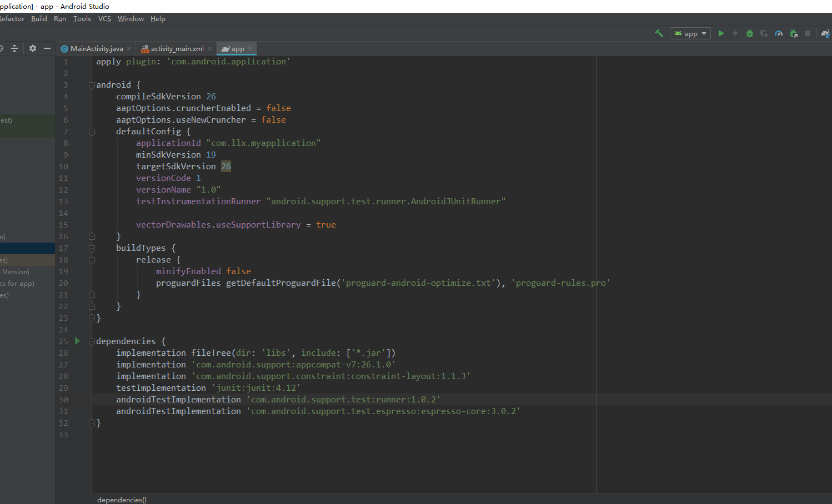Click the versionName "1.0" string
This screenshot has height=504, width=832.
[208, 190]
